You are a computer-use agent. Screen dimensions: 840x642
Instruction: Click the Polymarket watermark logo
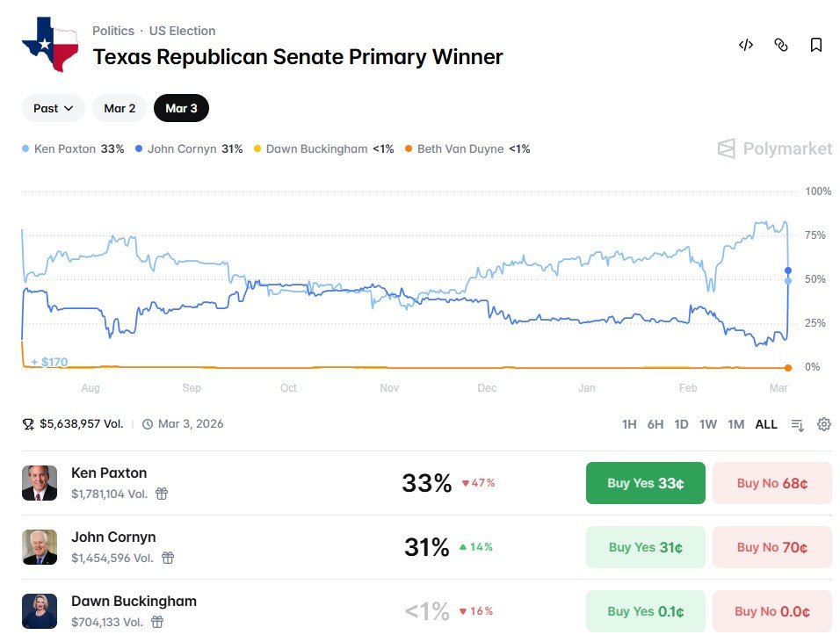(773, 148)
